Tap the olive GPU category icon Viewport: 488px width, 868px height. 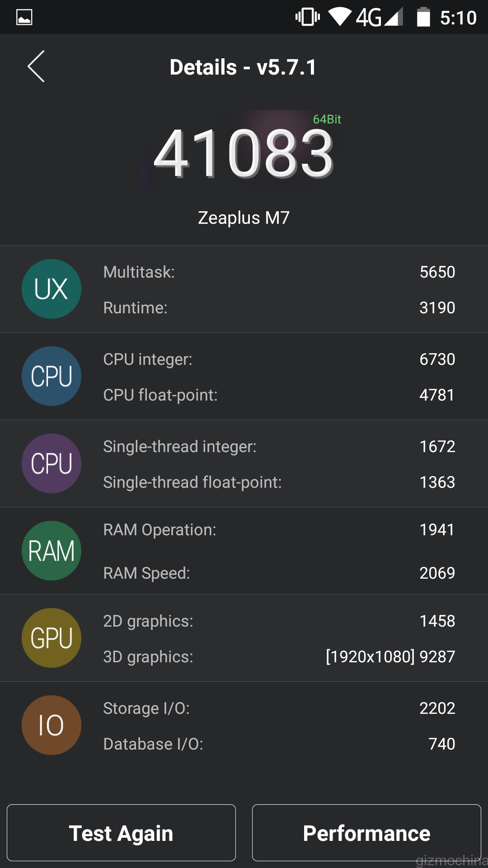point(52,638)
